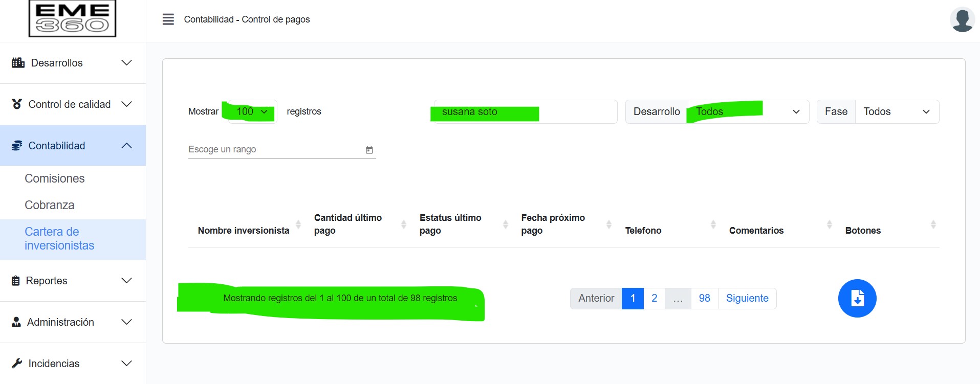Image resolution: width=980 pixels, height=384 pixels.
Task: Open the Mostrar 100 records dropdown
Action: pos(252,111)
